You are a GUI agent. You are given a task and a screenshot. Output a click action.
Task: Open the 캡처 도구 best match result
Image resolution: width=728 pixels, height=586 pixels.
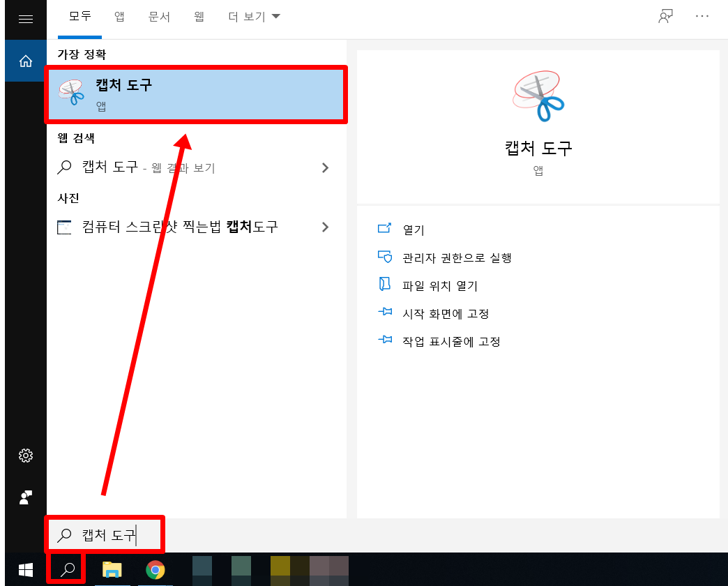tap(195, 94)
